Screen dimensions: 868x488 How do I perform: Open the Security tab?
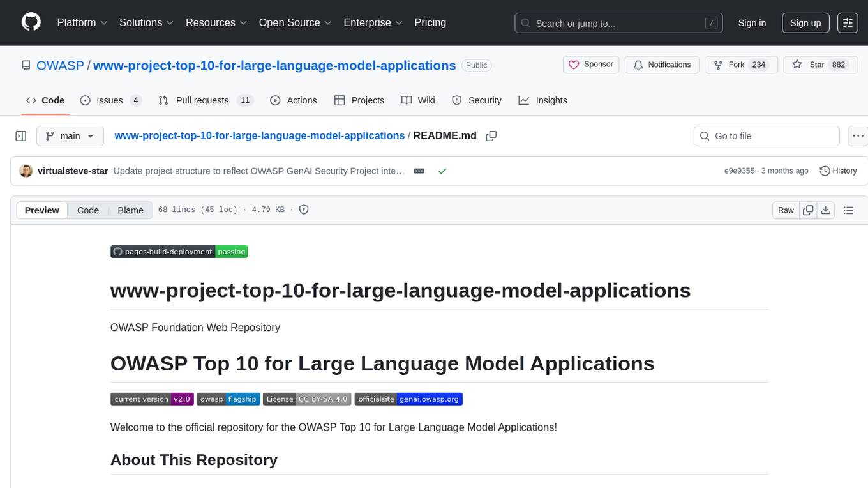coord(477,100)
